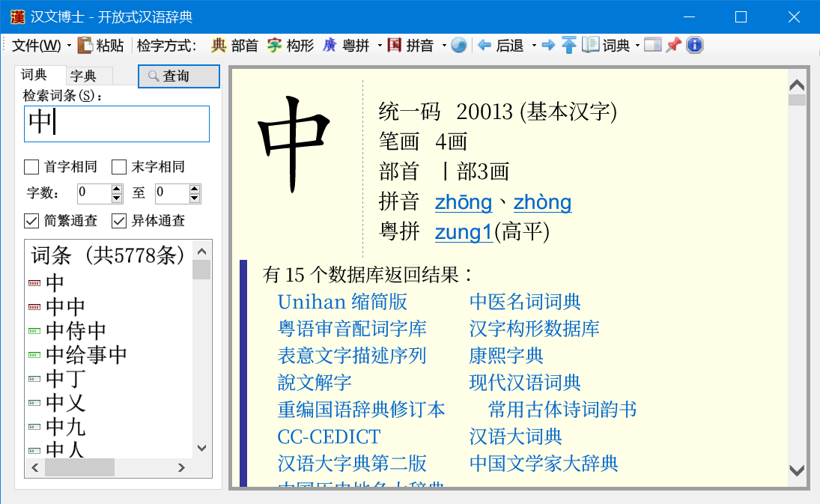Open the 中医名词词典 result link
This screenshot has height=504, width=820.
[525, 302]
